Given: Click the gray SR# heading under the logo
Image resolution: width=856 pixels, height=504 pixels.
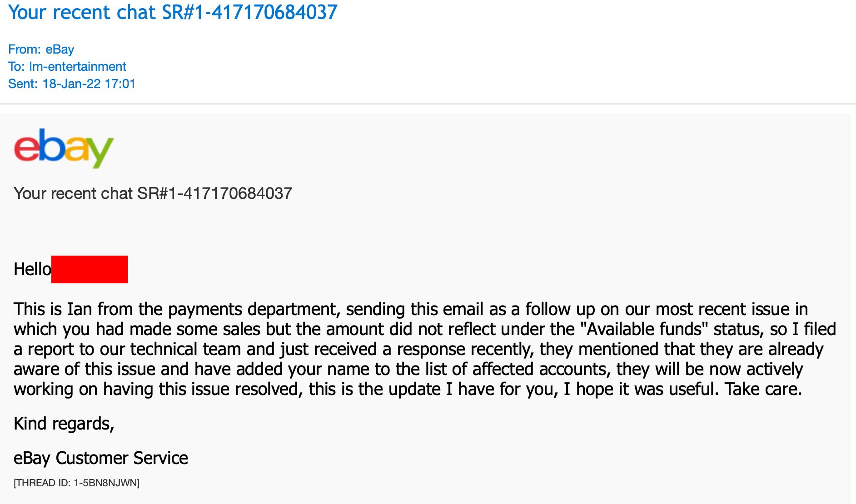Looking at the screenshot, I should point(153,193).
